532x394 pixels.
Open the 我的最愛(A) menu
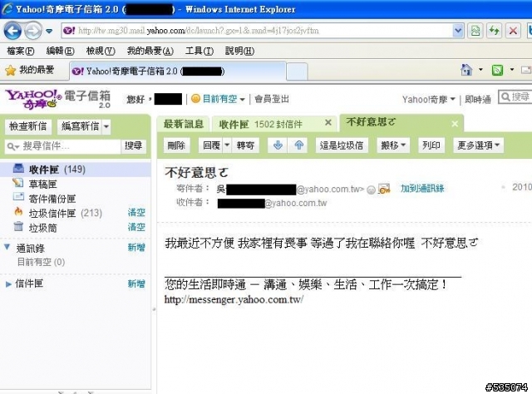[150, 51]
